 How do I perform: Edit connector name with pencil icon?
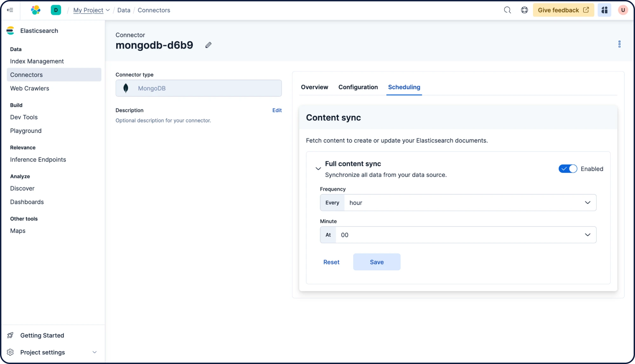pyautogui.click(x=208, y=45)
